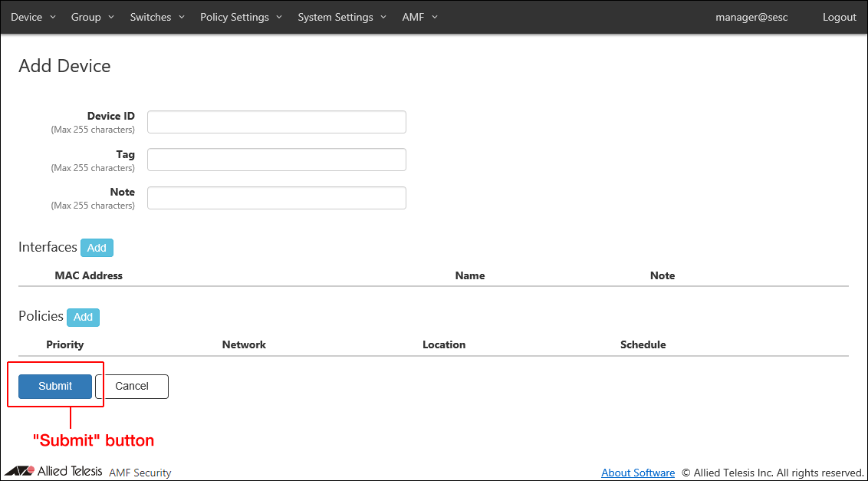Expand the Group dropdown menu
The height and width of the screenshot is (481, 868).
92,17
